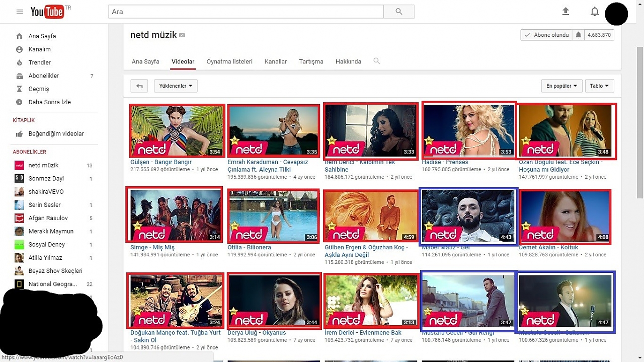Search within the netd müzik channel
Image resolution: width=644 pixels, height=362 pixels.
tap(376, 61)
